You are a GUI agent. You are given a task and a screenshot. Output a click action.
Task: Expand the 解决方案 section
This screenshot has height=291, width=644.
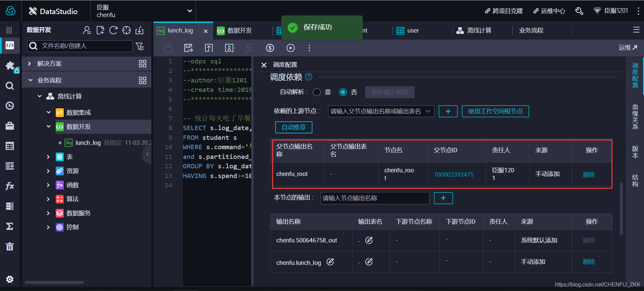coord(30,63)
